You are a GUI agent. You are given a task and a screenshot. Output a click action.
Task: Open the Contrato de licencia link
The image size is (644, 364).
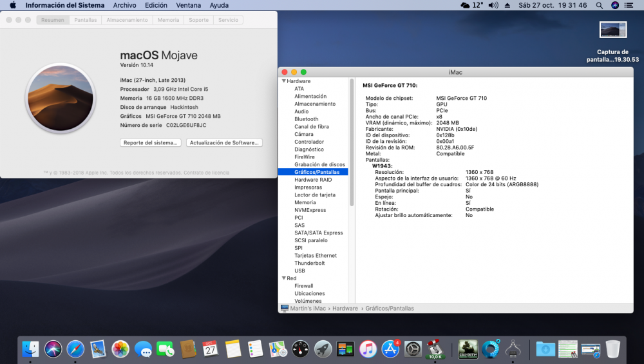click(x=206, y=173)
